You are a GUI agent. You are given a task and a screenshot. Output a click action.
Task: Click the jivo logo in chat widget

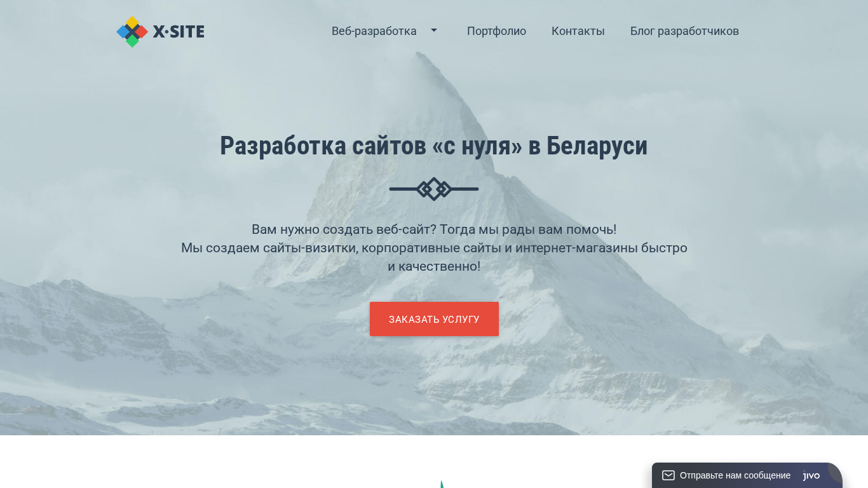pyautogui.click(x=811, y=475)
